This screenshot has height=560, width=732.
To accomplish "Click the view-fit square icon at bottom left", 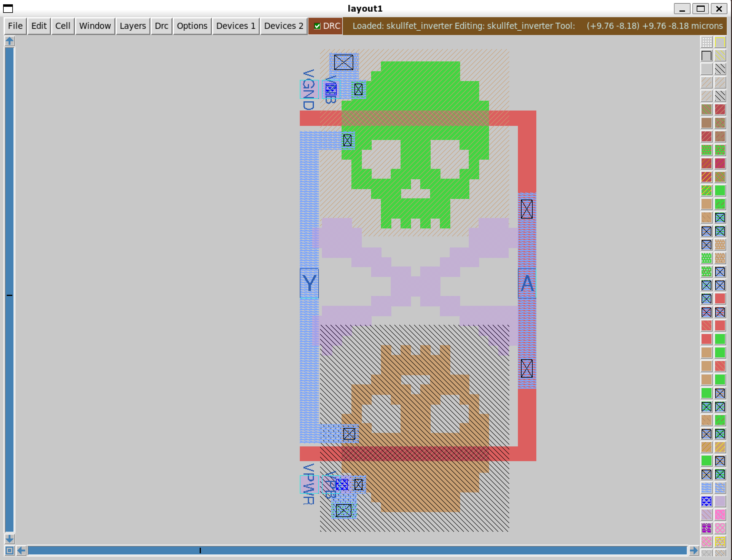I will pos(9,550).
